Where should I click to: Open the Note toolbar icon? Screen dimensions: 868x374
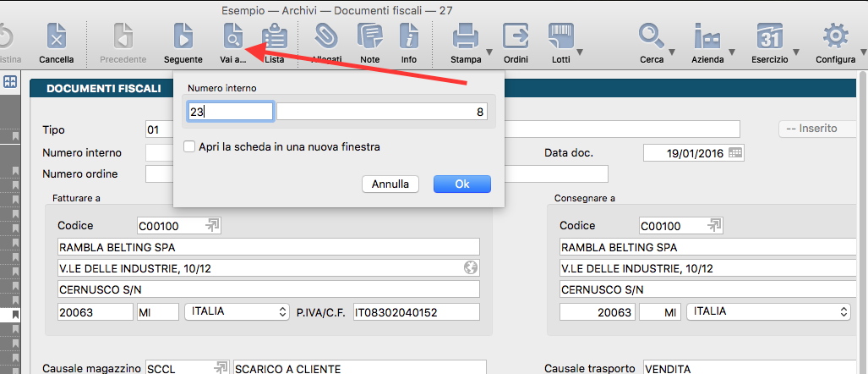(x=369, y=38)
